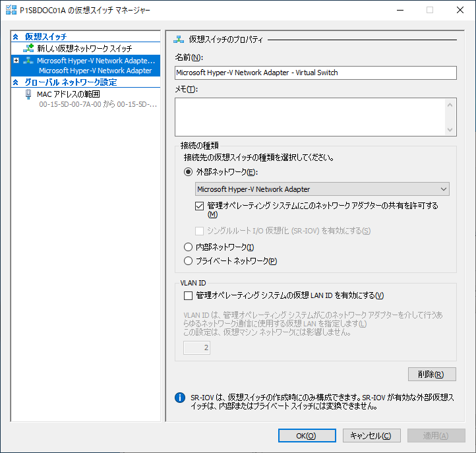
Task: Select プライベート ネットワーク radio button
Action: (188, 261)
